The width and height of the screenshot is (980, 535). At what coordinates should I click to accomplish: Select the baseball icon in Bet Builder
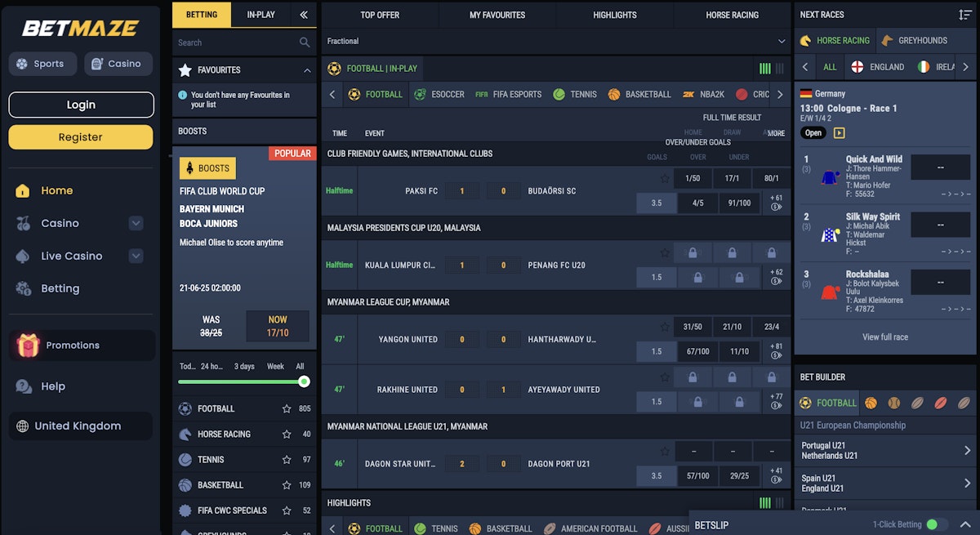[x=893, y=403]
